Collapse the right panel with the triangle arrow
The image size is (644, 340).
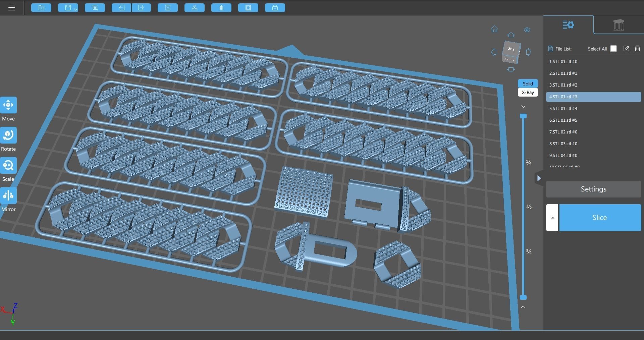539,178
